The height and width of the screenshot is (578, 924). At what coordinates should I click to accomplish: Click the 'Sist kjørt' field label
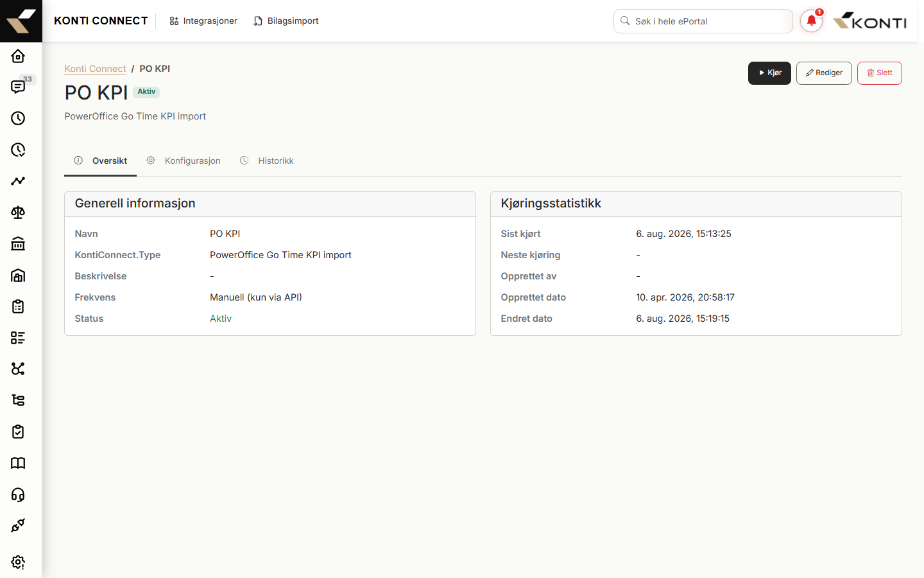tap(521, 234)
